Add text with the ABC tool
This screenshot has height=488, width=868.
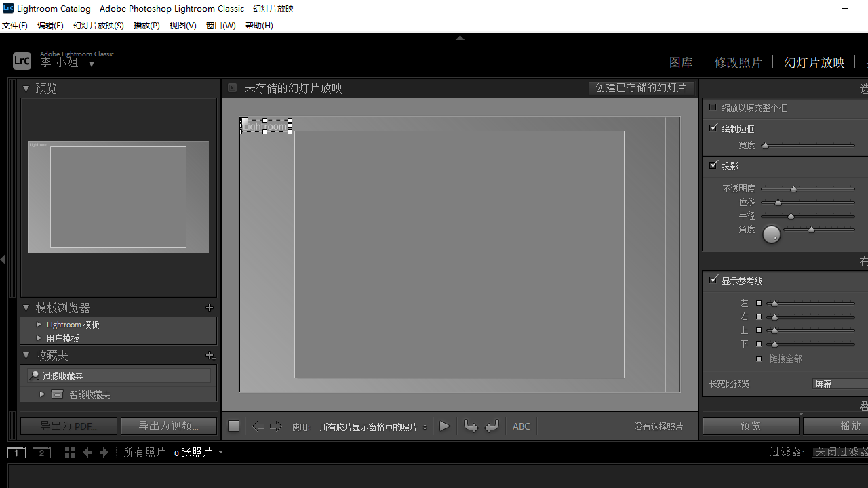click(x=521, y=426)
